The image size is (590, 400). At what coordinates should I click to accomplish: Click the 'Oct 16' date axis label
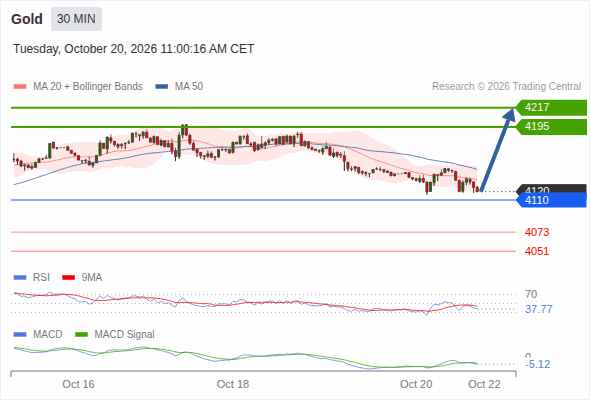point(78,384)
